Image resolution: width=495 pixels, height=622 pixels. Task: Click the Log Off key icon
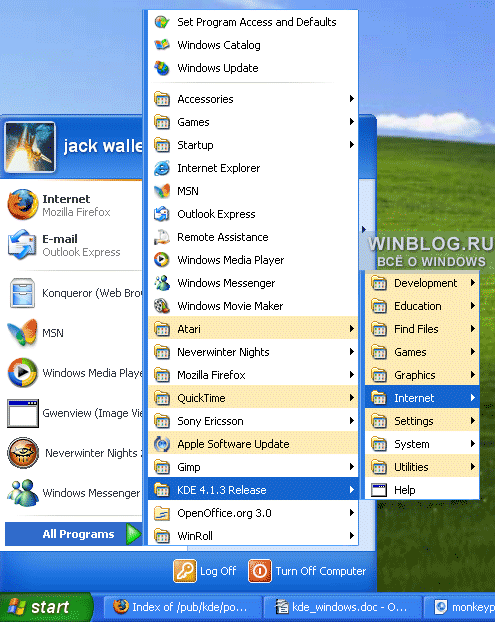[185, 571]
